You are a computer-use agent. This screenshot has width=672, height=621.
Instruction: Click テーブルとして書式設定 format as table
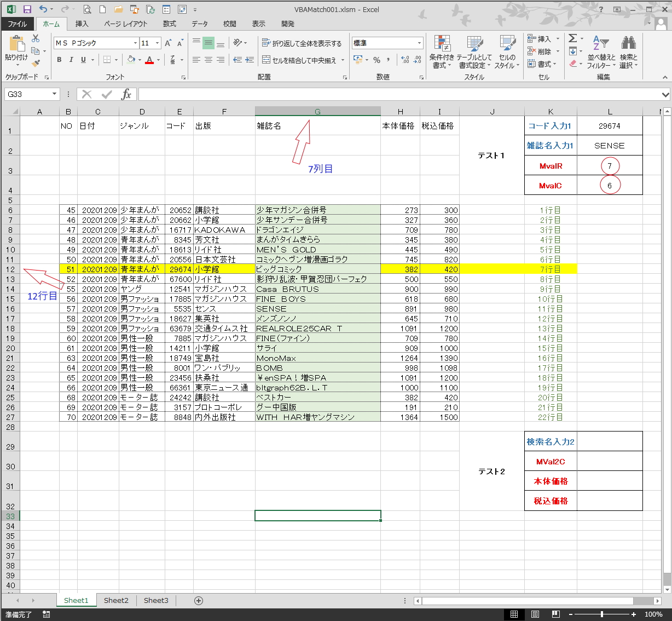[x=474, y=52]
